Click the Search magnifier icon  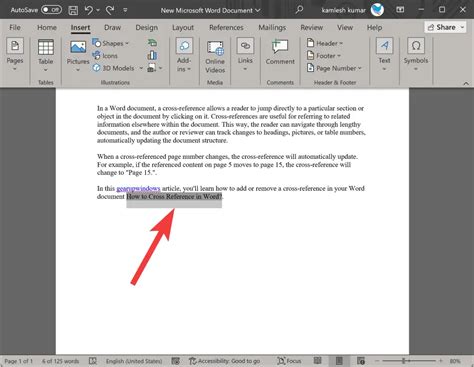[x=299, y=9]
